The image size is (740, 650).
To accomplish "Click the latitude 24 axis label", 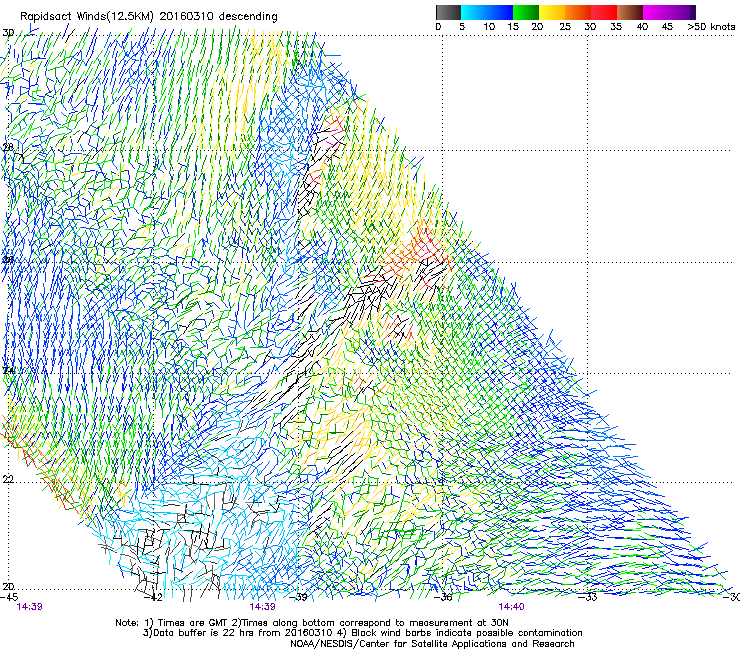I will pos(8,371).
